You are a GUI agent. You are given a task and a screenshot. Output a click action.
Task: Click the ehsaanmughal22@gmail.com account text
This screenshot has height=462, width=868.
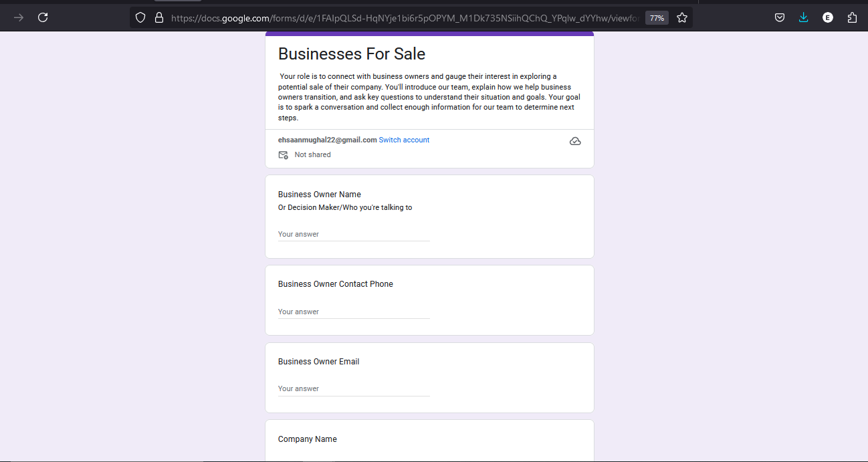click(x=327, y=140)
